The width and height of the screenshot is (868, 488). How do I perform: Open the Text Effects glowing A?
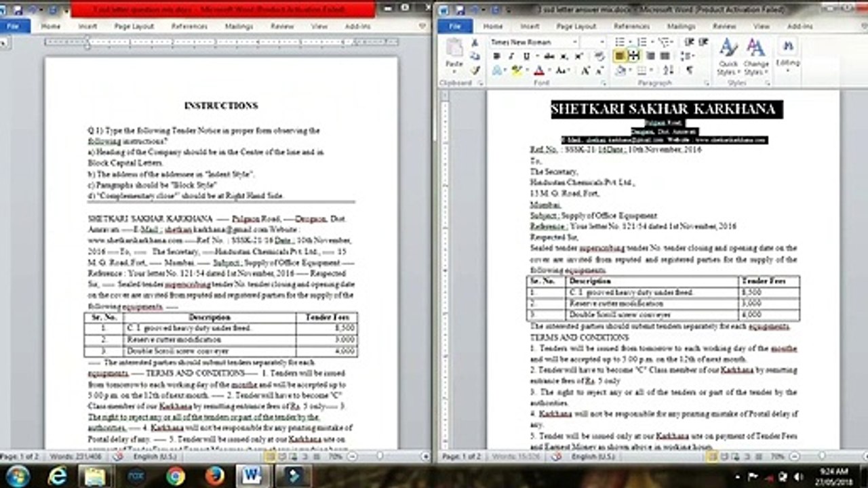coord(498,70)
